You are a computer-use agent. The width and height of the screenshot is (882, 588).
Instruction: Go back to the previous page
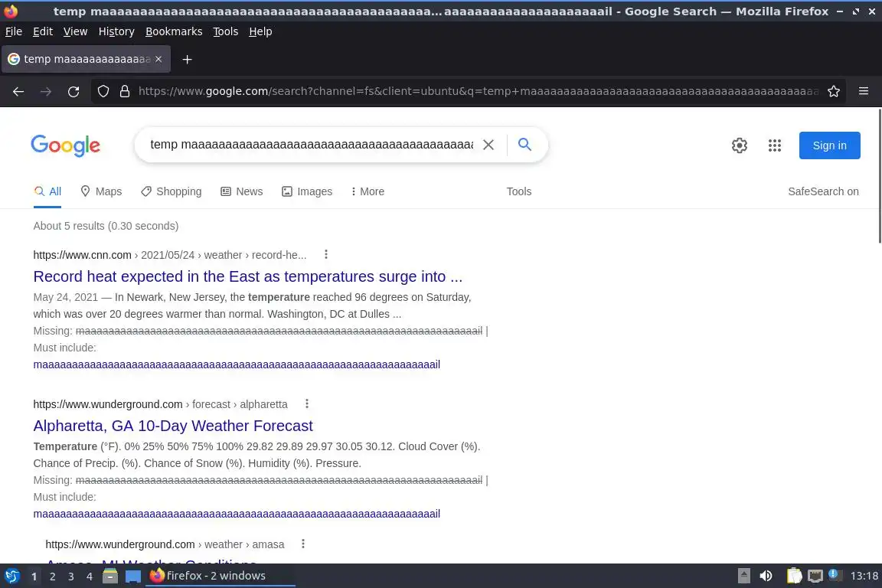(x=18, y=91)
